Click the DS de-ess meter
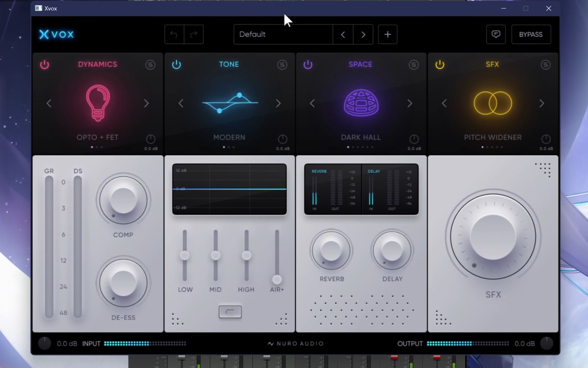Image resolution: width=588 pixels, height=368 pixels. [x=78, y=247]
